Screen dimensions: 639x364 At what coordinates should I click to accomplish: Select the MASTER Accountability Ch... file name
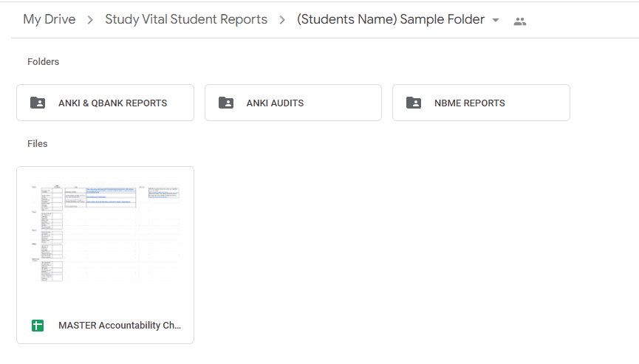tap(120, 326)
